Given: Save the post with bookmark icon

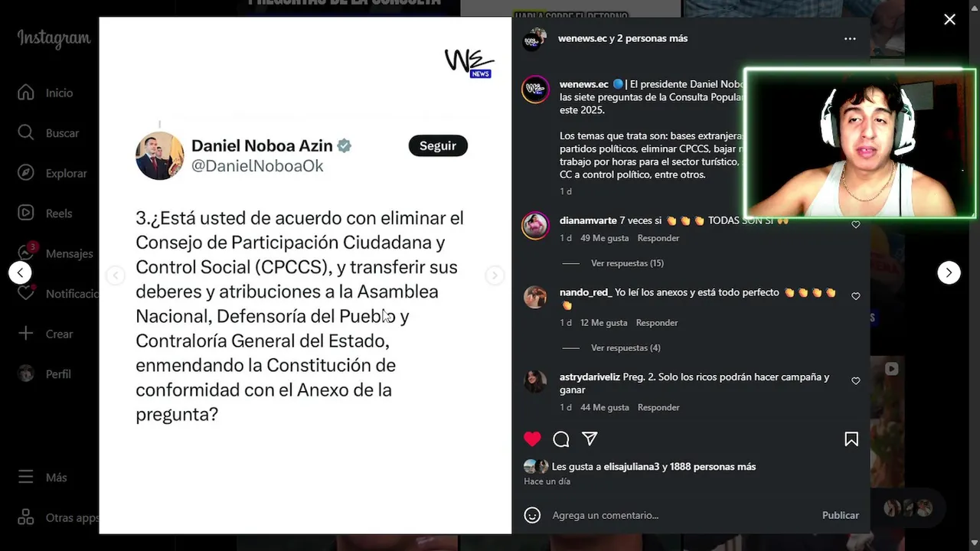Looking at the screenshot, I should [x=851, y=439].
